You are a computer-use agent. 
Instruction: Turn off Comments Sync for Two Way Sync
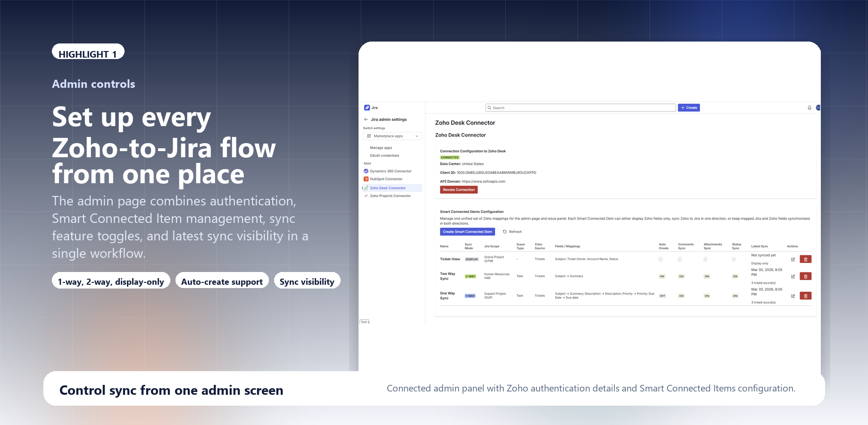tap(681, 276)
